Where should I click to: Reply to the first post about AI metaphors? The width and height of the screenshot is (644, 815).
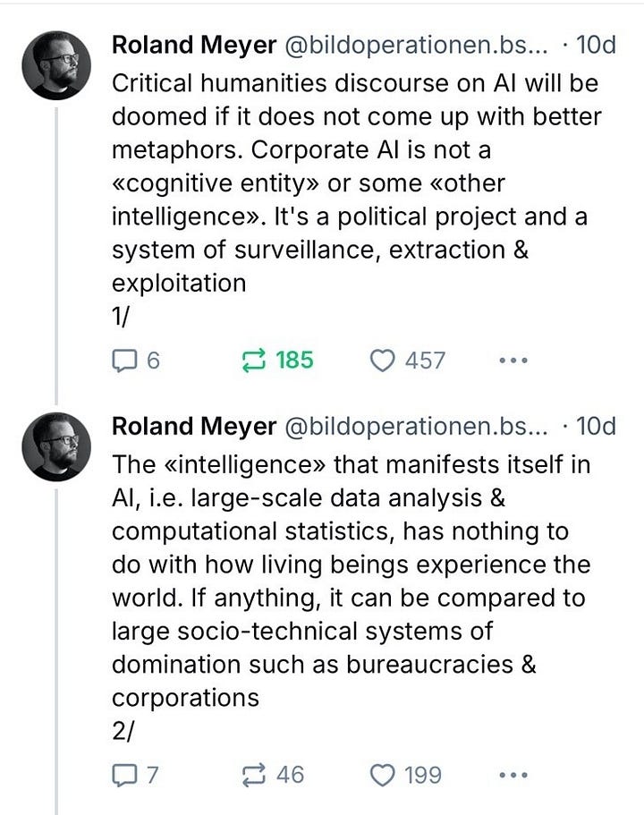tap(128, 361)
